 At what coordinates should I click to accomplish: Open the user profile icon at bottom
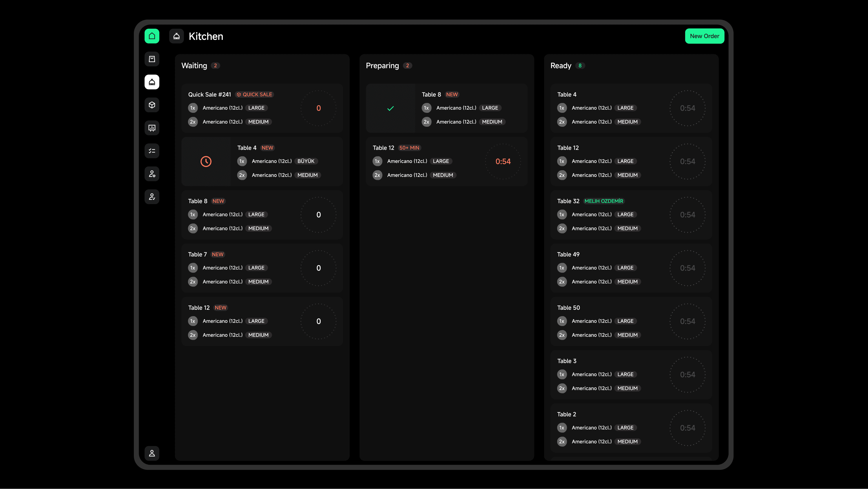[152, 453]
